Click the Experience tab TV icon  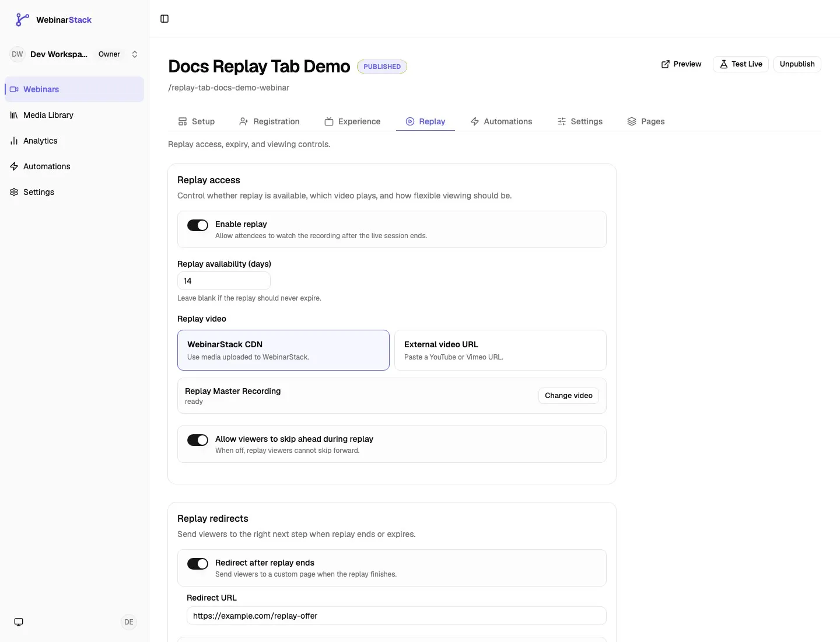click(x=329, y=121)
